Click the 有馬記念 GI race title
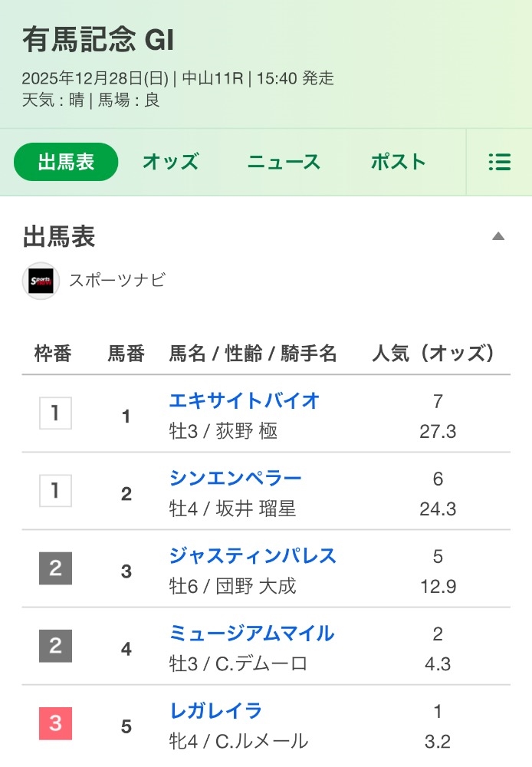This screenshot has width=532, height=767. pyautogui.click(x=98, y=40)
